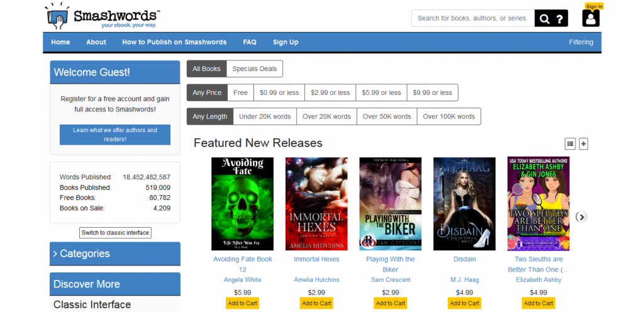
Task: Expand the Categories panel
Action: click(x=115, y=253)
